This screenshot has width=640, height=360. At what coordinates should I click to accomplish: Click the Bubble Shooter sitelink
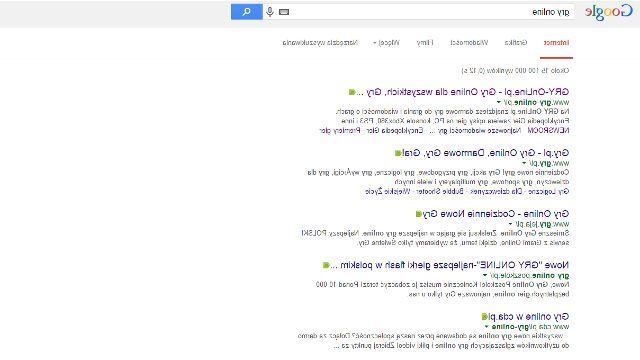[440, 191]
